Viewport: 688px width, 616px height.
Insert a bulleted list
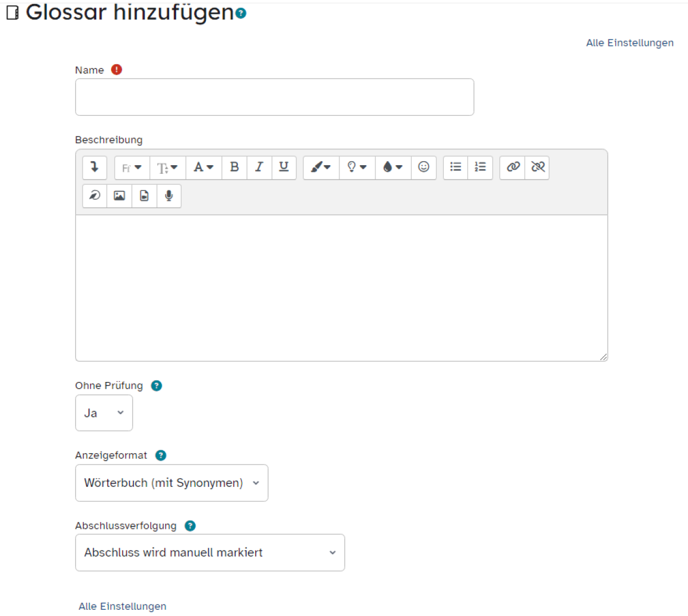pos(455,167)
